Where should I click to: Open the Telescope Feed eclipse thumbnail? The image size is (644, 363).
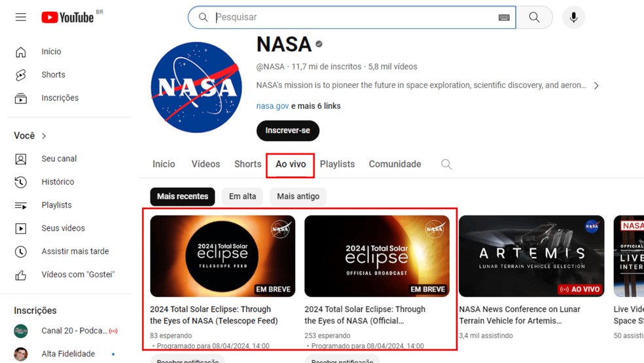pyautogui.click(x=223, y=256)
